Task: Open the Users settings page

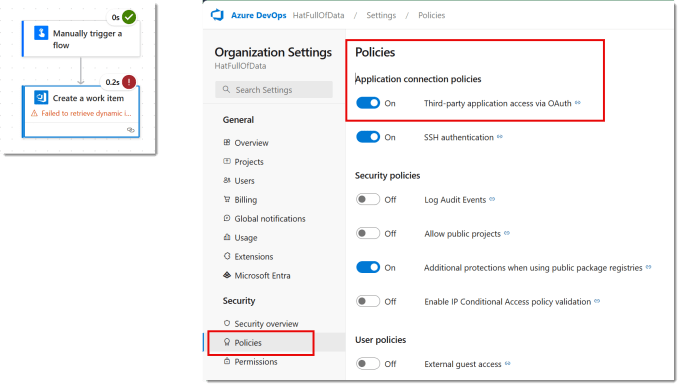Action: click(x=245, y=181)
